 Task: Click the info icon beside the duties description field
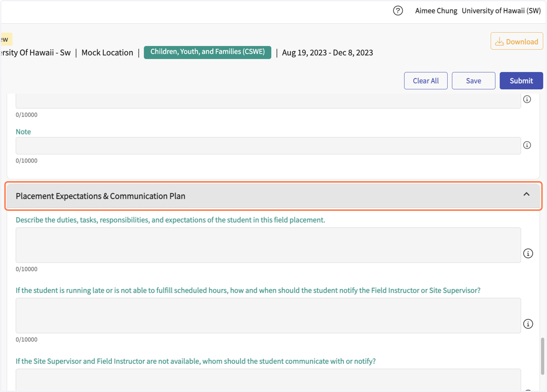528,254
